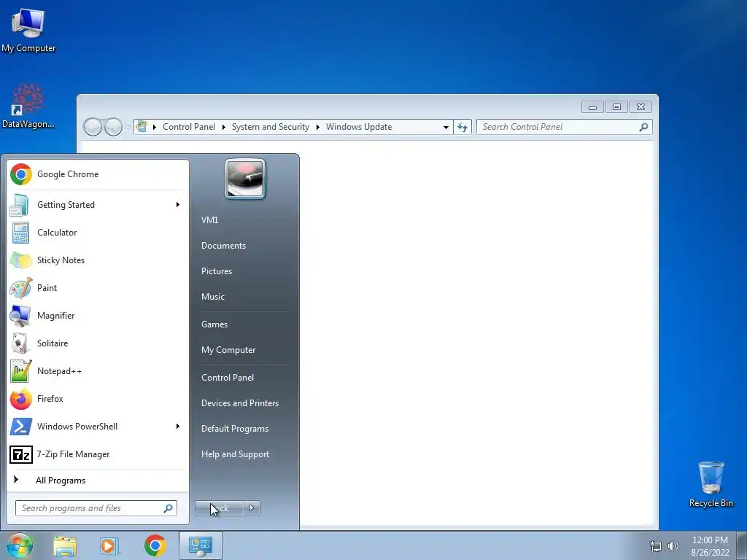Open Notepad++ from Start menu

97,371
